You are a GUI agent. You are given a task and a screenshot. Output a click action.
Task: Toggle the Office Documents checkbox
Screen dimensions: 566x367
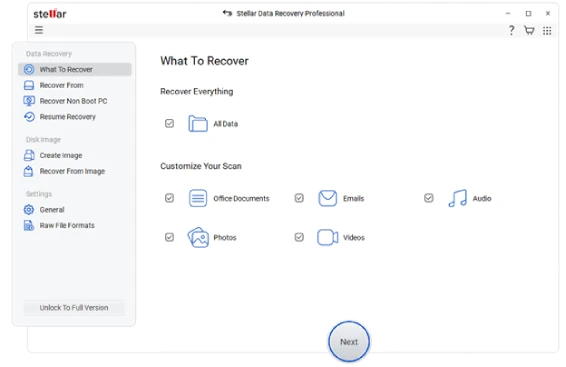(x=169, y=198)
